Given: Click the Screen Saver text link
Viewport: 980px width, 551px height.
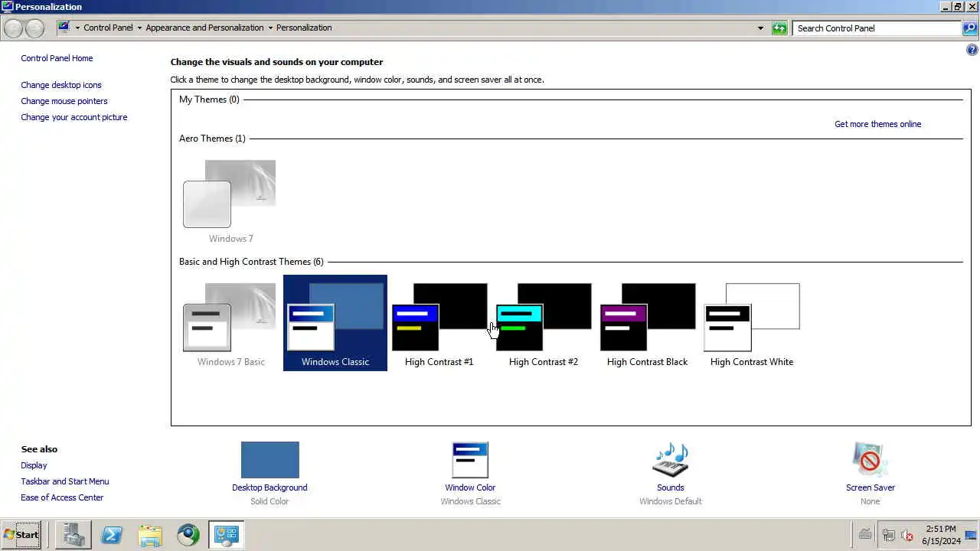Looking at the screenshot, I should click(x=870, y=487).
